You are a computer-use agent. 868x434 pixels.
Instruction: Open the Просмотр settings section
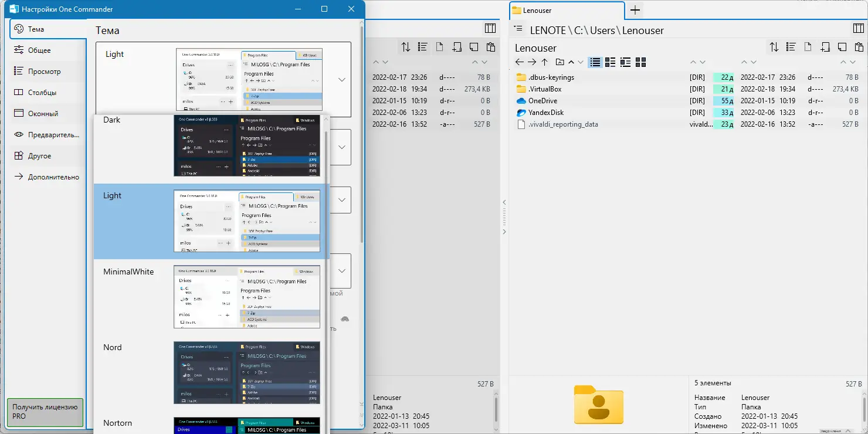48,72
